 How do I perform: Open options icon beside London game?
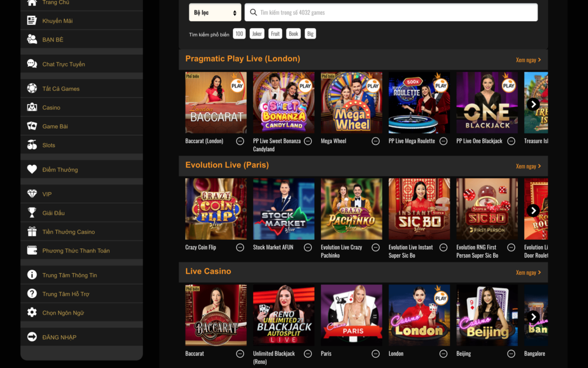point(443,354)
